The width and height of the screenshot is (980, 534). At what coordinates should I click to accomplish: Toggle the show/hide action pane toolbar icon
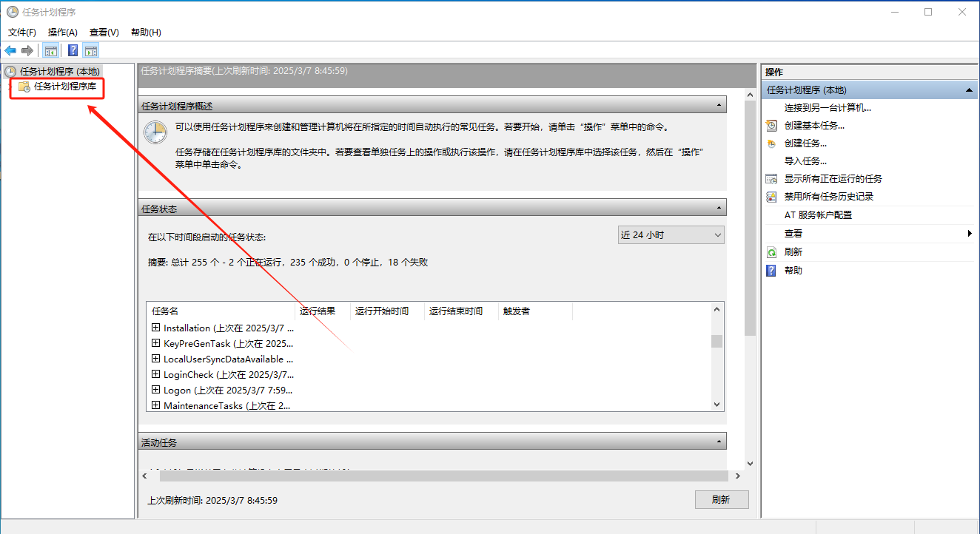tap(91, 50)
